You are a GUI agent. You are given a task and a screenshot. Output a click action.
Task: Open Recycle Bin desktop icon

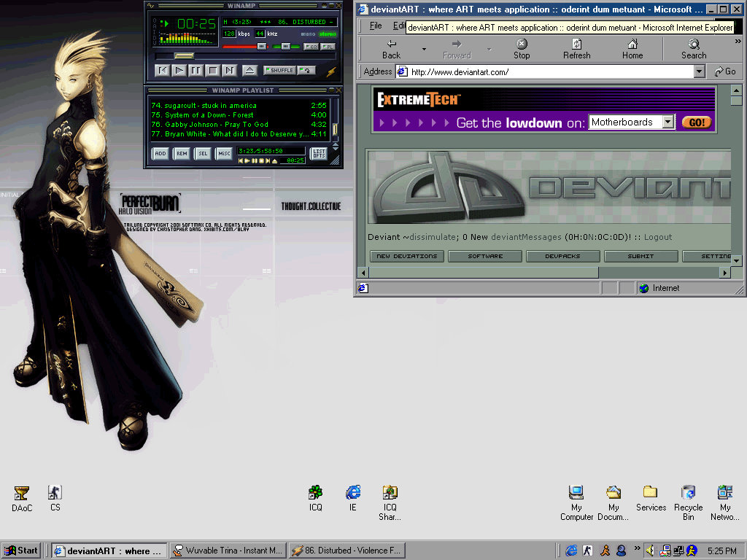point(688,503)
